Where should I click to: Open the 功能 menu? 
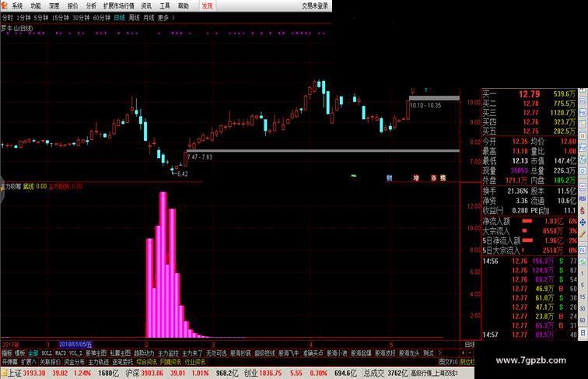click(36, 6)
